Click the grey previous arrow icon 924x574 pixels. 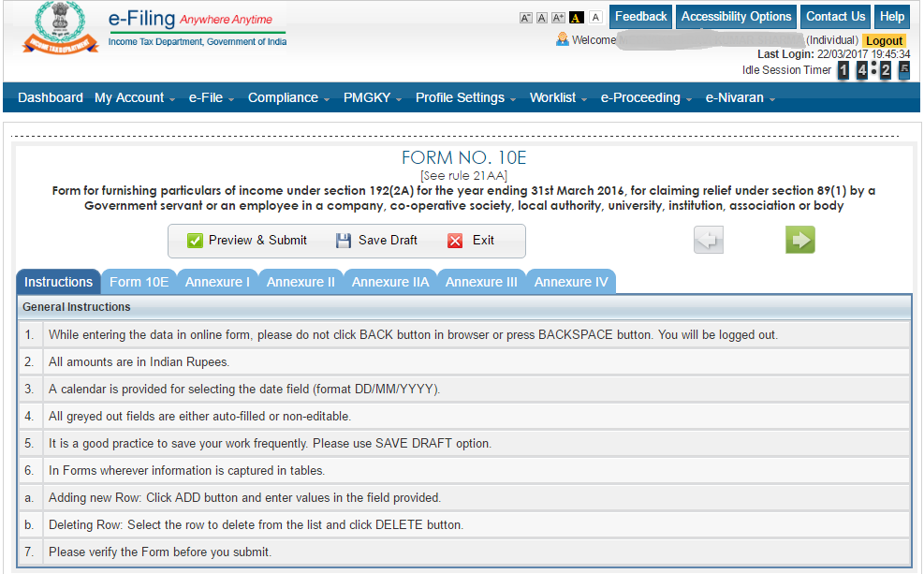pos(709,240)
